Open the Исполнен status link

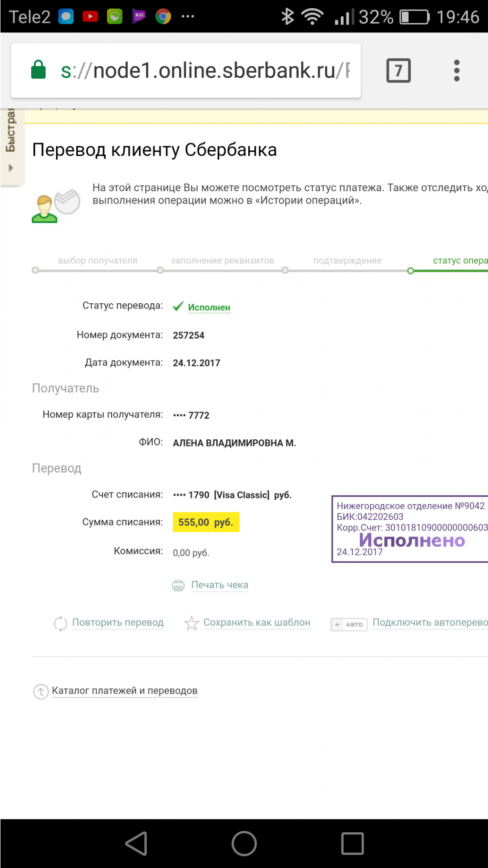click(209, 308)
